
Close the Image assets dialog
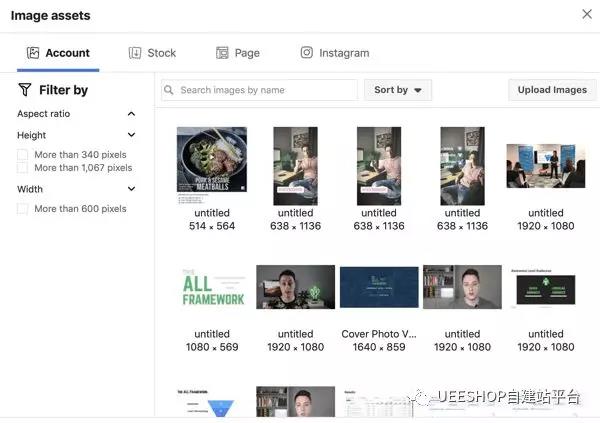[586, 14]
